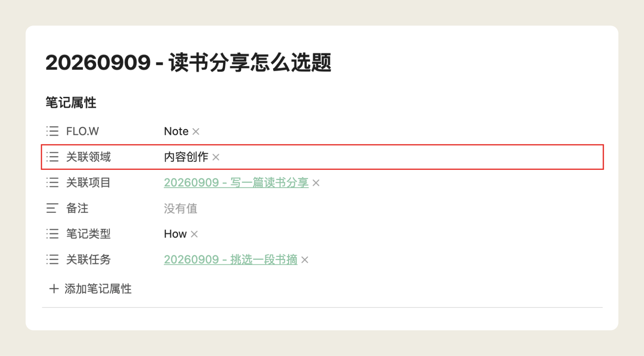Viewport: 644px width, 356px height.
Task: Click the list icon beside 关联任务
Action: 52,259
